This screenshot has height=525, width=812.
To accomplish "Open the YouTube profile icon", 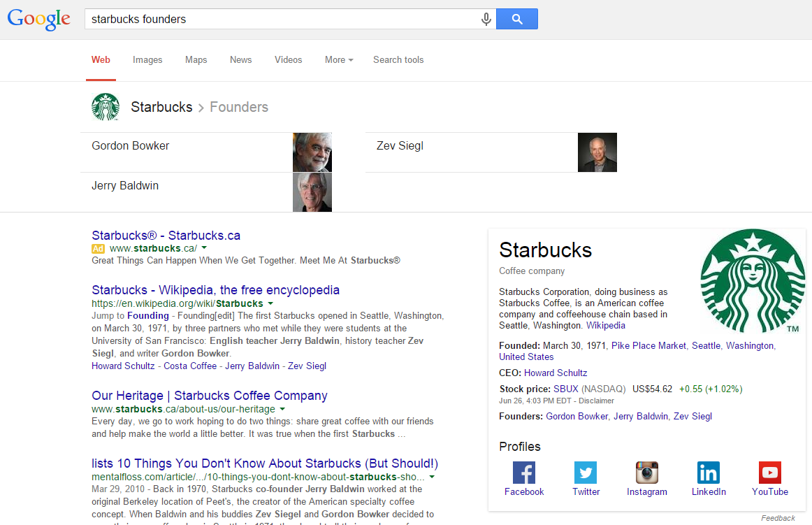I will [x=770, y=473].
